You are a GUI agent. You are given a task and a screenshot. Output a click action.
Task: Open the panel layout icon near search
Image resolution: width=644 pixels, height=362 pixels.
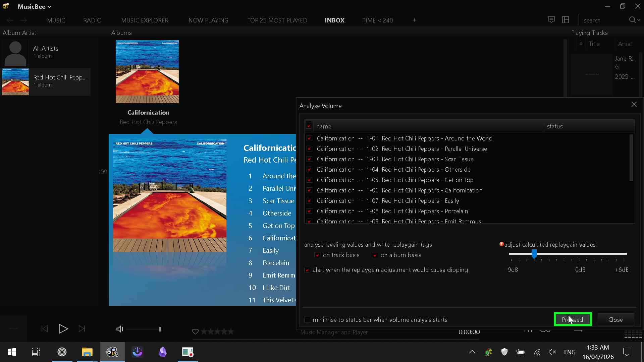566,20
